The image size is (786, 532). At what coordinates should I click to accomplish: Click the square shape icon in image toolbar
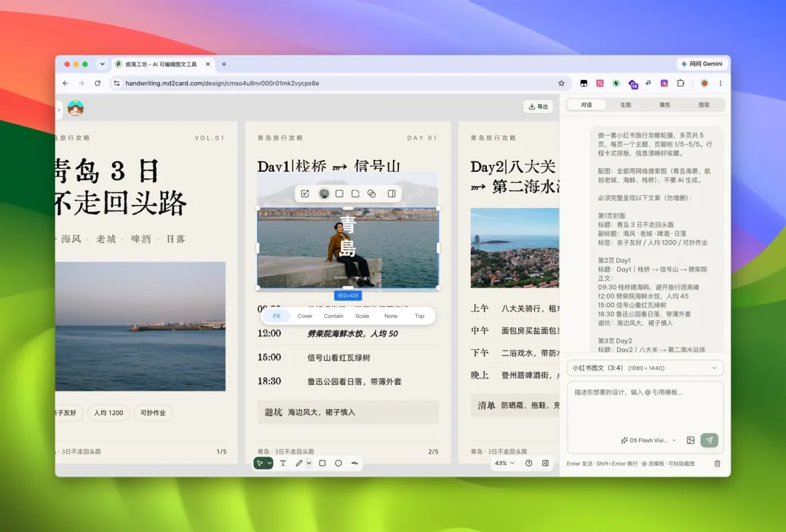(x=339, y=194)
